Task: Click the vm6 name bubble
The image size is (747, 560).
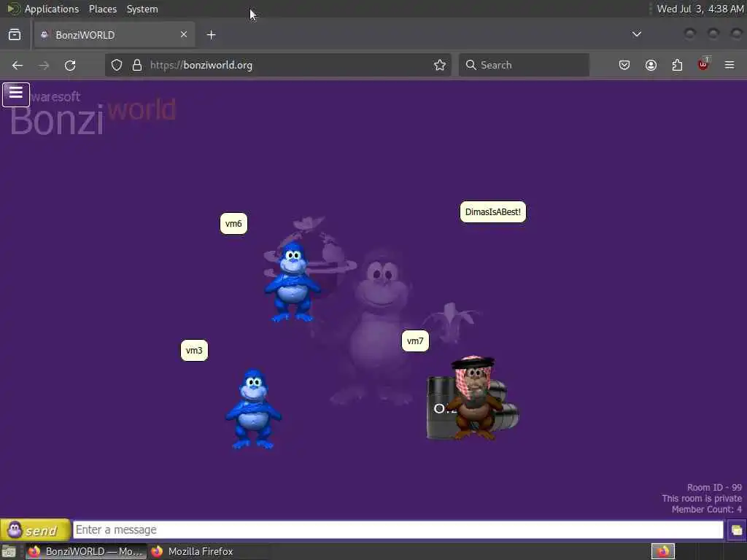Action: 233,223
